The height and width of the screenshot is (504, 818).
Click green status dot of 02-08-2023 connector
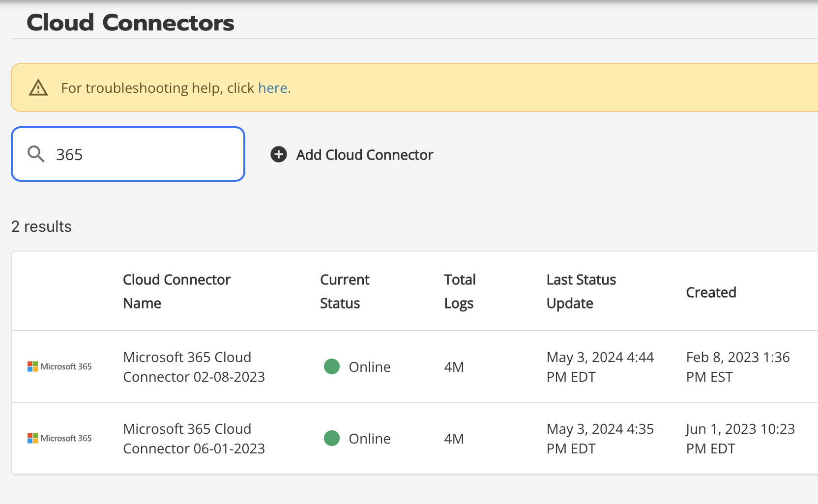[x=332, y=366]
